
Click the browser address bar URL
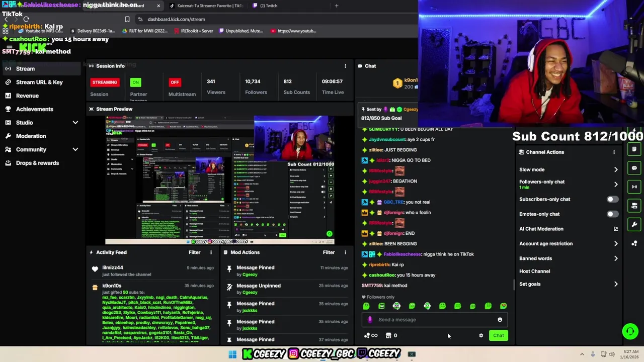[176, 19]
